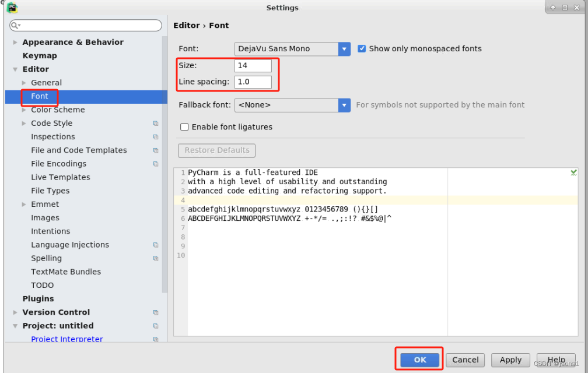
Task: Click the PyCharm logo icon in title bar
Action: point(11,8)
